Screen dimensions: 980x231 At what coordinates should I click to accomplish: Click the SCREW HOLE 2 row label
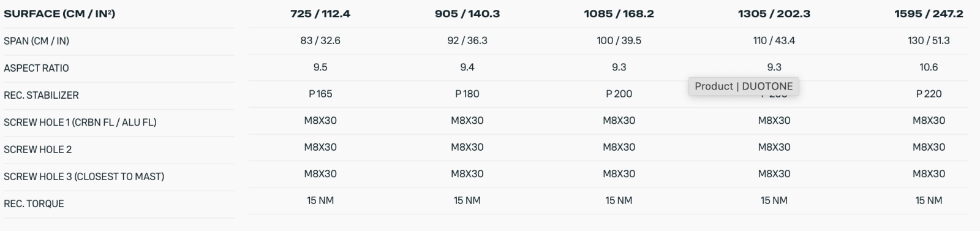37,149
